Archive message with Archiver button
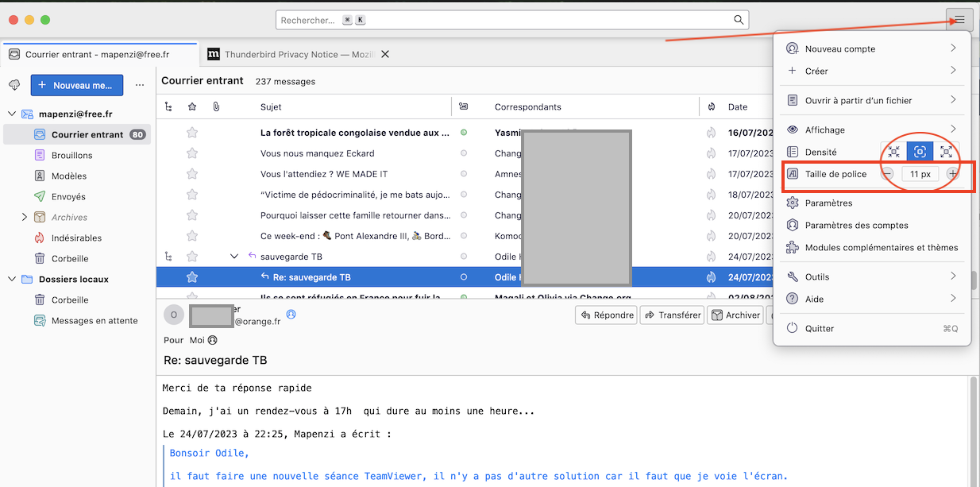 (735, 315)
